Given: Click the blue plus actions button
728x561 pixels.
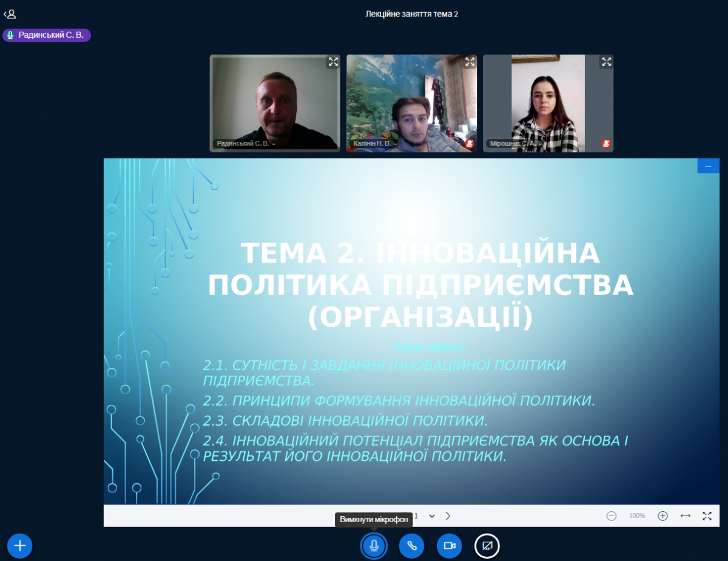Looking at the screenshot, I should [x=20, y=546].
